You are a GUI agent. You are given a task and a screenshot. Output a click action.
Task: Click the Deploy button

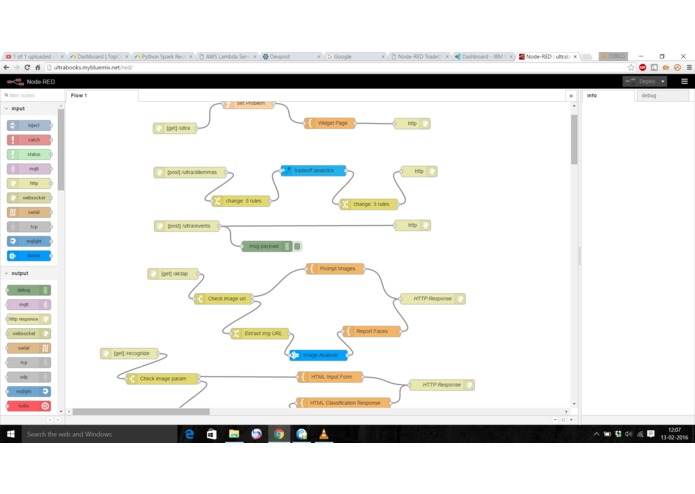tap(641, 82)
